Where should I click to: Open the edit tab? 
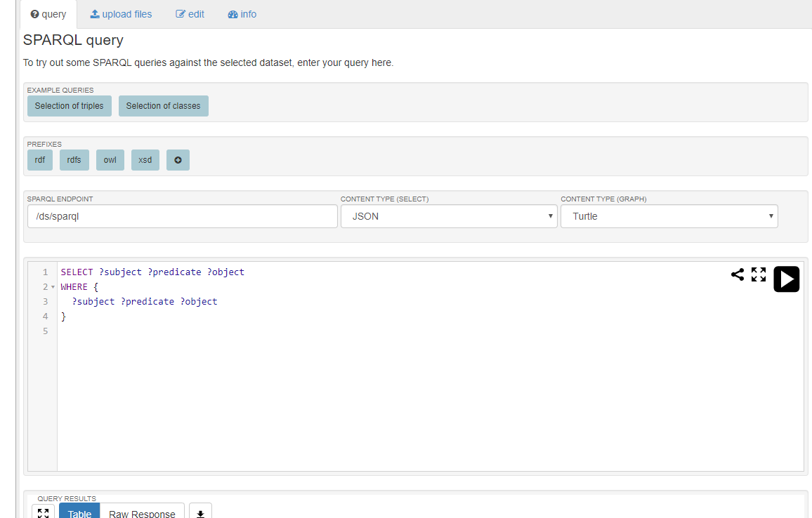(x=190, y=14)
